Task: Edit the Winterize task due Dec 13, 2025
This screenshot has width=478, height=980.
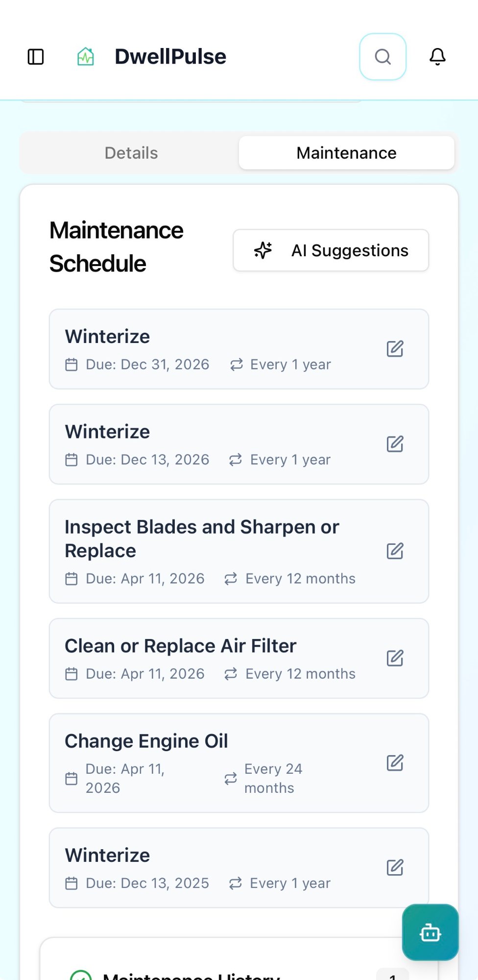Action: [x=395, y=868]
